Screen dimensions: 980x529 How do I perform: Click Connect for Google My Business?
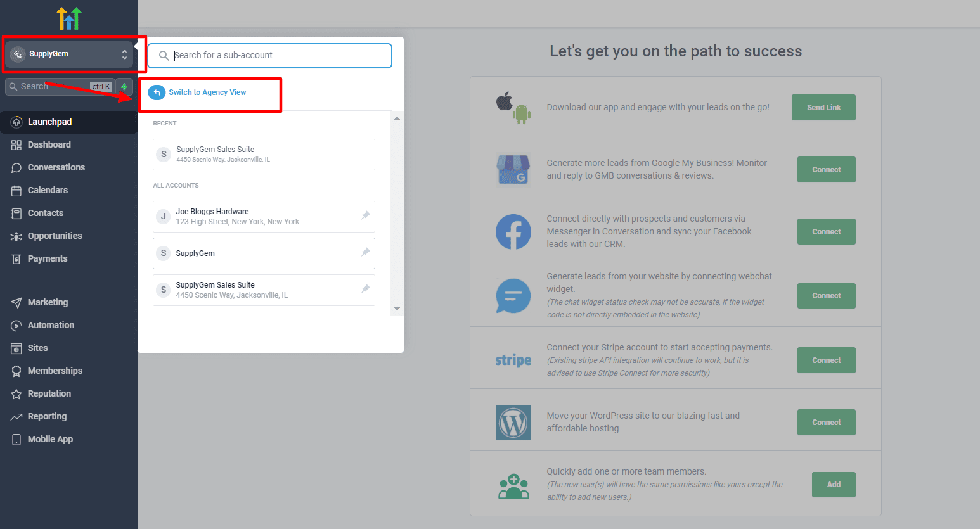click(827, 170)
